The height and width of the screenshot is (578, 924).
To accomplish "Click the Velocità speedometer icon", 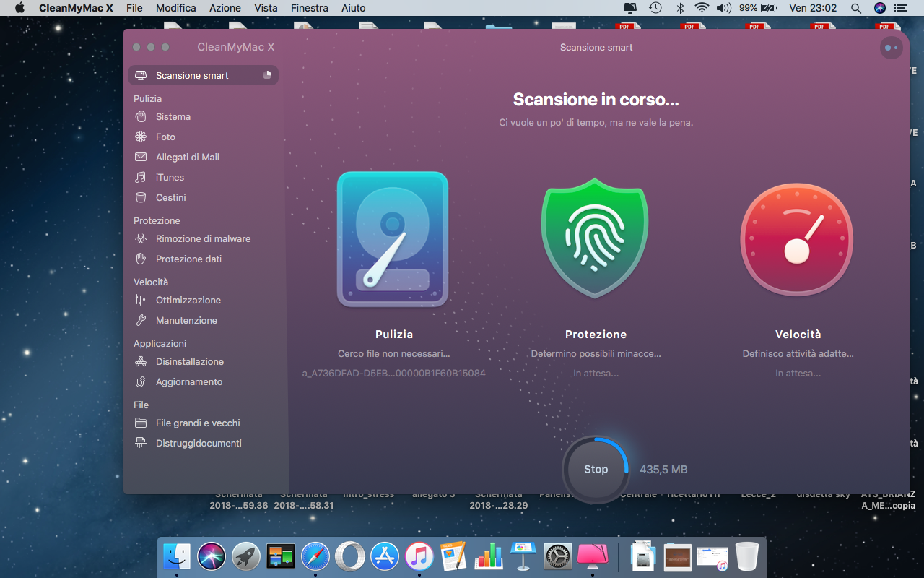I will [x=797, y=240].
